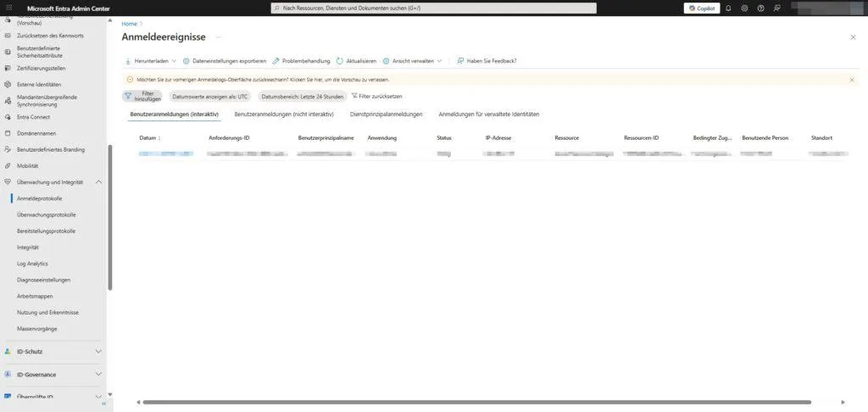
Task: Expand the ID-Governance section
Action: tap(98, 374)
